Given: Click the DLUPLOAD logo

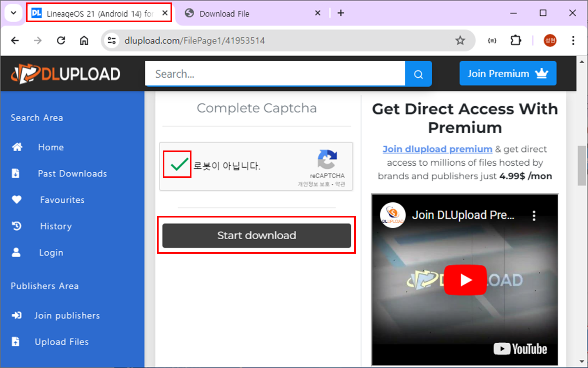Looking at the screenshot, I should tap(65, 74).
